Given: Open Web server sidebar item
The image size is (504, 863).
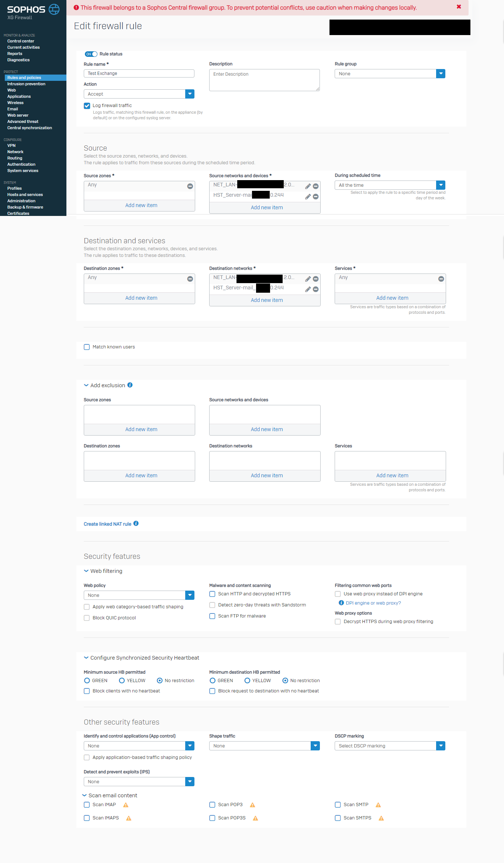Looking at the screenshot, I should [18, 116].
